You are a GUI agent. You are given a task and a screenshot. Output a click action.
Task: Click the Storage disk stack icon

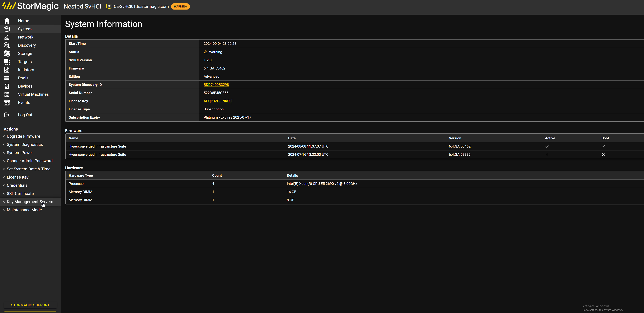7,54
